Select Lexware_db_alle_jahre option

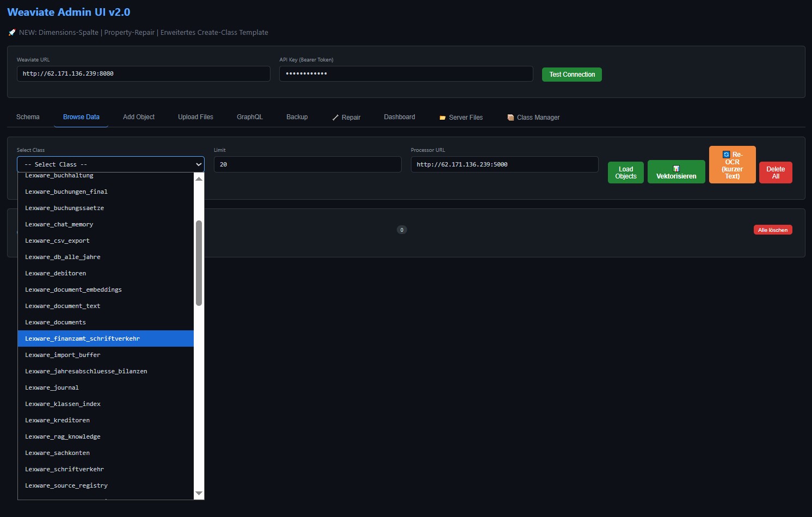coord(106,257)
